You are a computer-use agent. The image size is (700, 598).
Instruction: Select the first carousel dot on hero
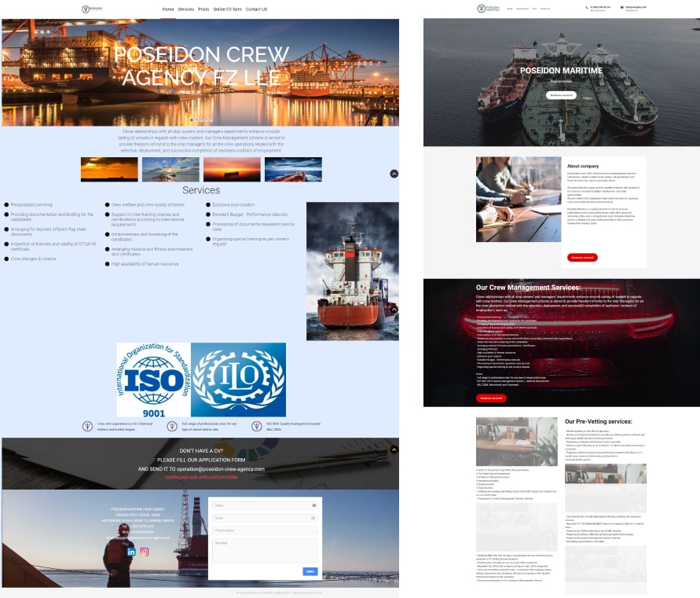point(192,120)
